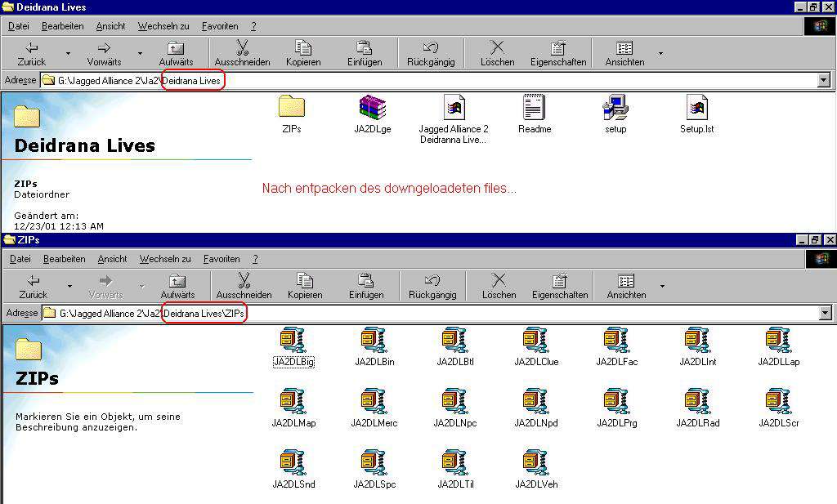Click Löschen in the ZIPs window toolbar

point(499,287)
